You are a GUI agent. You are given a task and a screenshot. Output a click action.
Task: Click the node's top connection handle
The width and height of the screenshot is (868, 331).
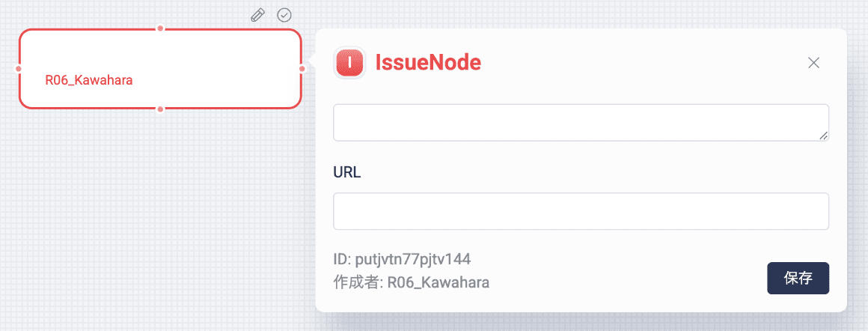(160, 28)
